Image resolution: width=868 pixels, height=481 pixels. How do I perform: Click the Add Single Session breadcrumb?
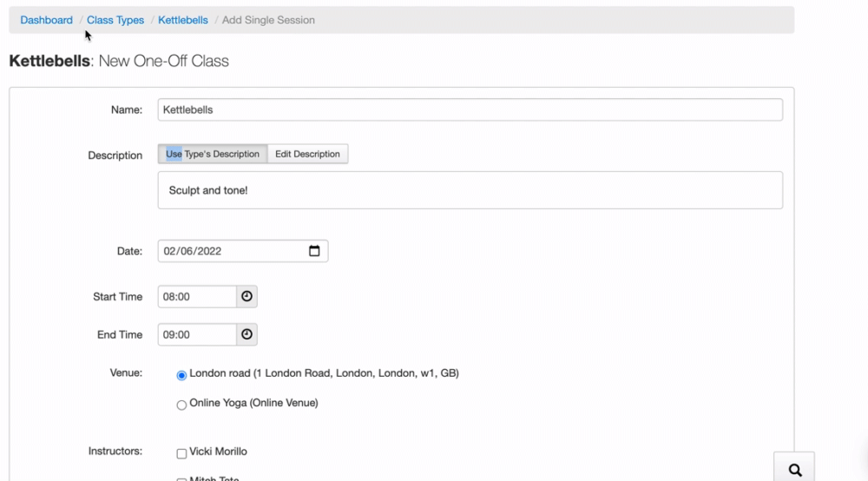pyautogui.click(x=268, y=20)
